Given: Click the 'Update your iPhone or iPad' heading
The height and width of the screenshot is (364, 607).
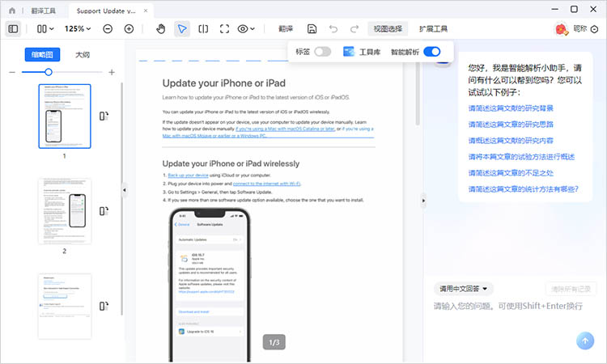Looking at the screenshot, I should [x=223, y=83].
